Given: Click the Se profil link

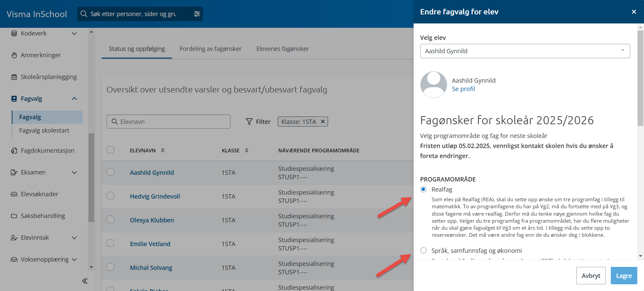Looking at the screenshot, I should (x=463, y=89).
